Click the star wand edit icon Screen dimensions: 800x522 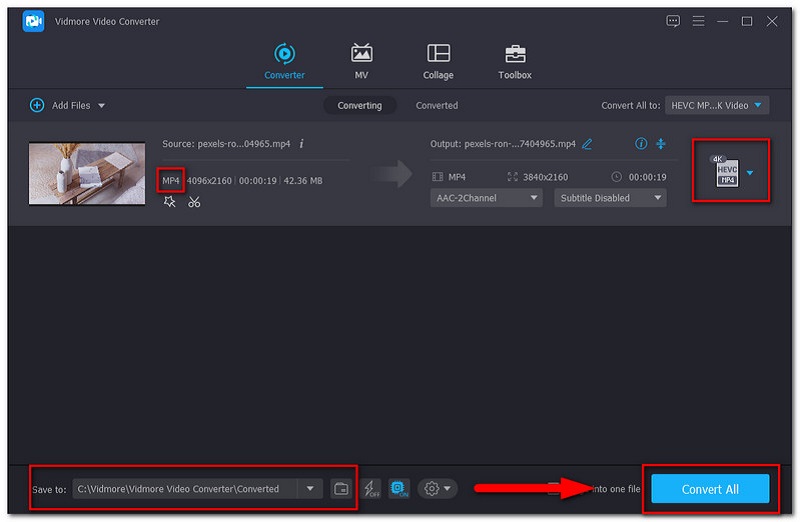170,201
